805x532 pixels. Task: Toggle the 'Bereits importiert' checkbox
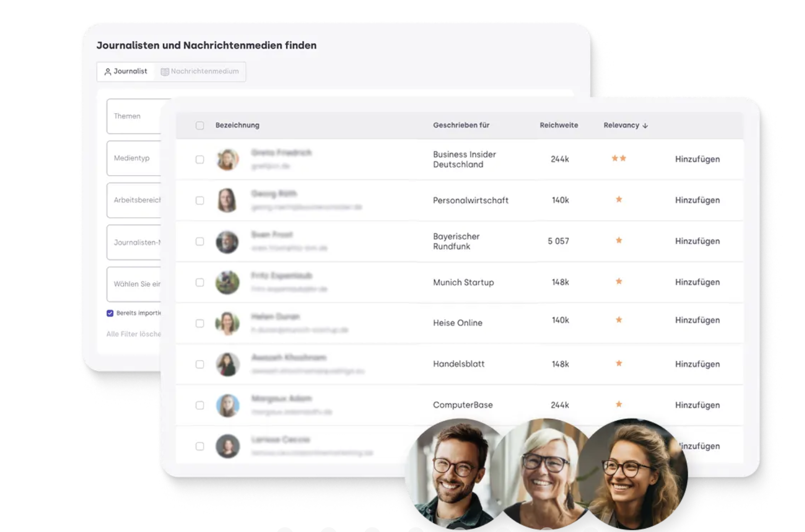point(110,313)
